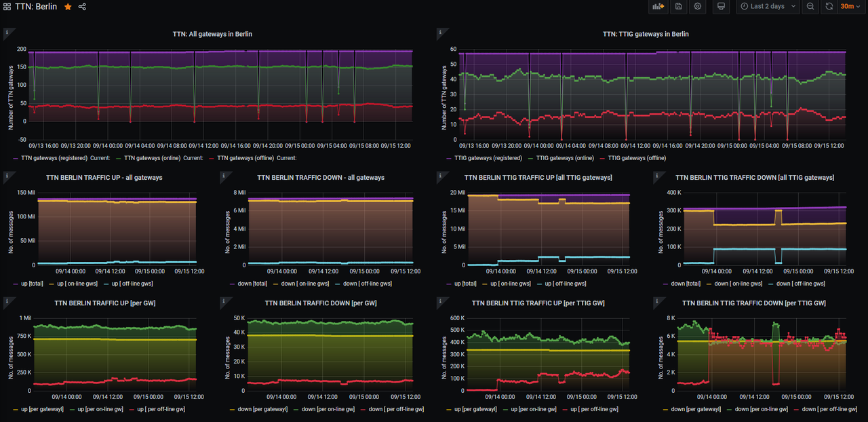868x422 pixels.
Task: Click red swatch of up [ per off-line gw] in TRAFFIC UP [per GW]
Action: coord(132,409)
